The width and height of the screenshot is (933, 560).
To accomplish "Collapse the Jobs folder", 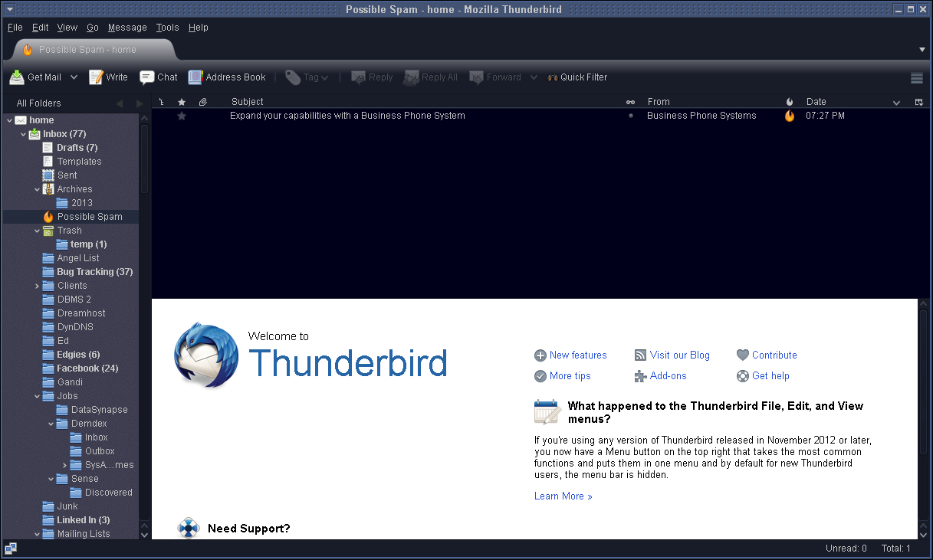I will click(37, 396).
